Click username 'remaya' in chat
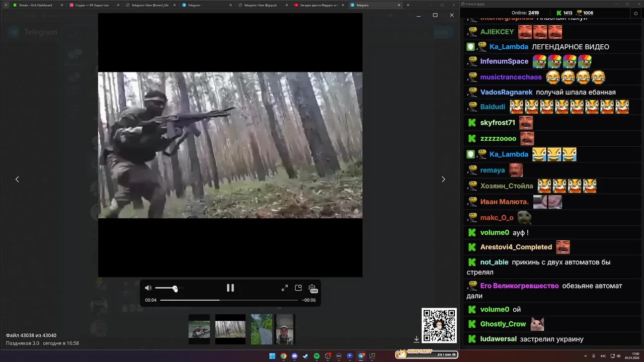644x362 pixels. pyautogui.click(x=493, y=170)
